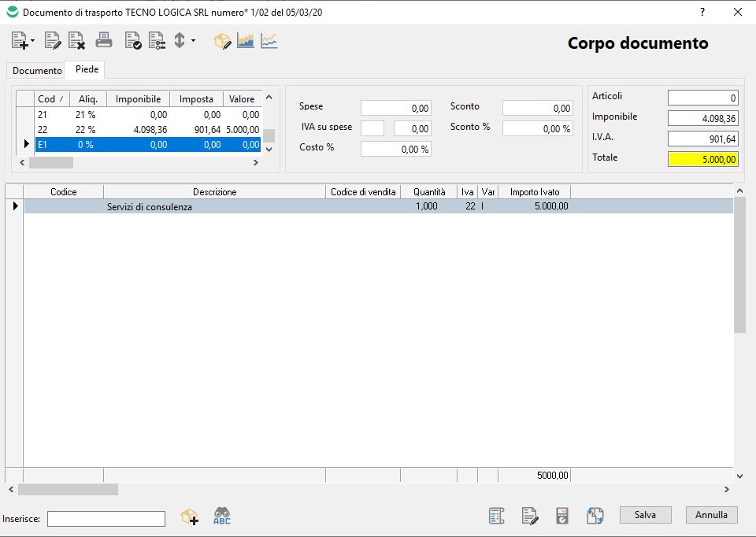This screenshot has height=537, width=756.
Task: Open the filled area chart icon
Action: coord(246,41)
